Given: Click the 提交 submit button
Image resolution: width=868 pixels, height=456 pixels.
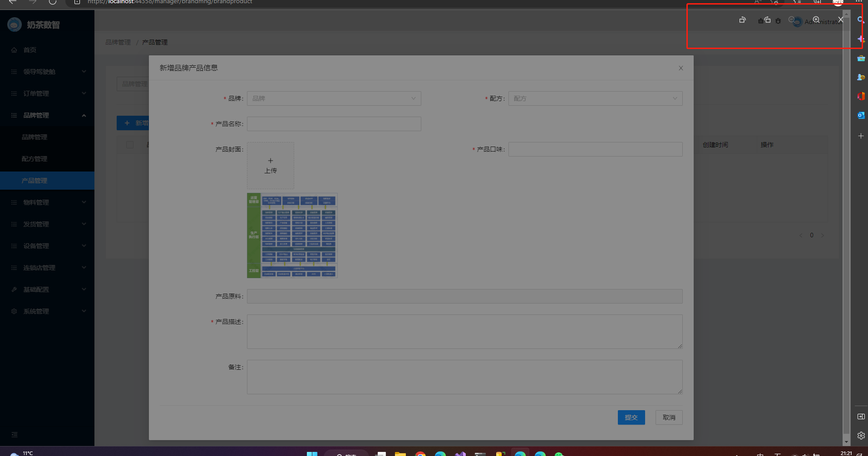Looking at the screenshot, I should coord(631,417).
